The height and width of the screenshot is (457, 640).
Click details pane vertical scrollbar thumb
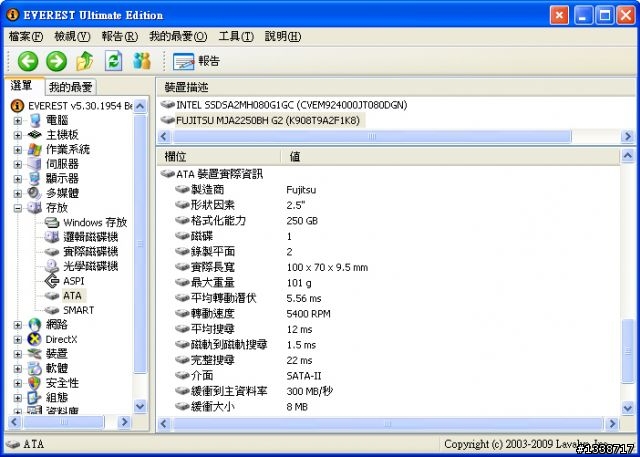[627, 352]
